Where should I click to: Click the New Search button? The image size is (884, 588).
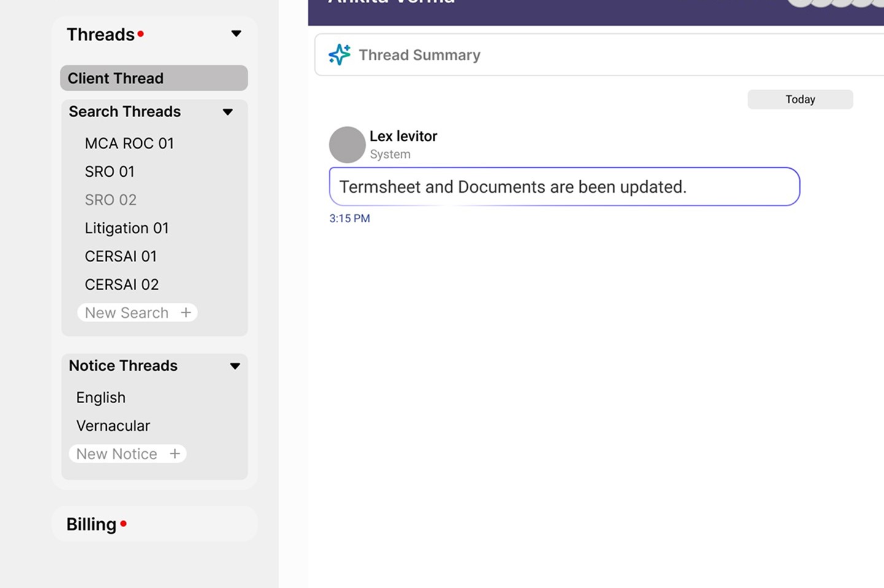[x=137, y=312]
